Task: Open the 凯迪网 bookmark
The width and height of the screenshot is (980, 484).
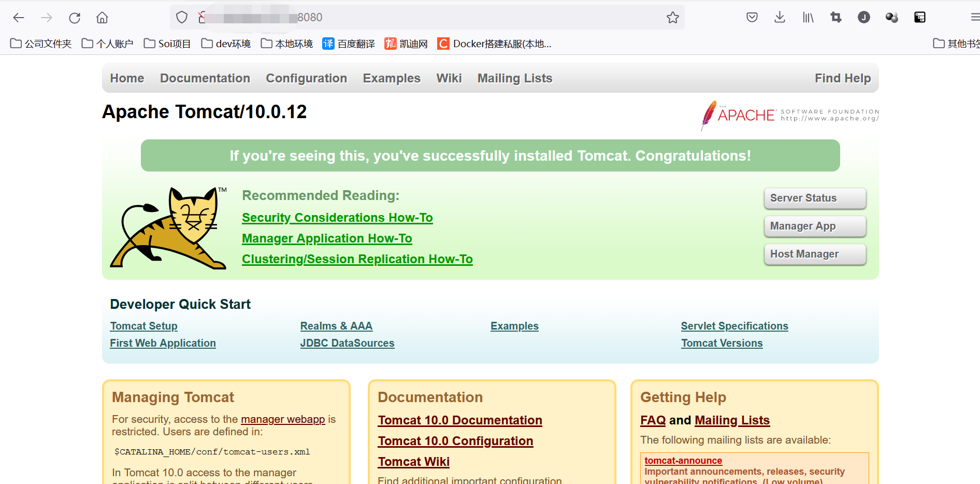Action: pos(406,44)
